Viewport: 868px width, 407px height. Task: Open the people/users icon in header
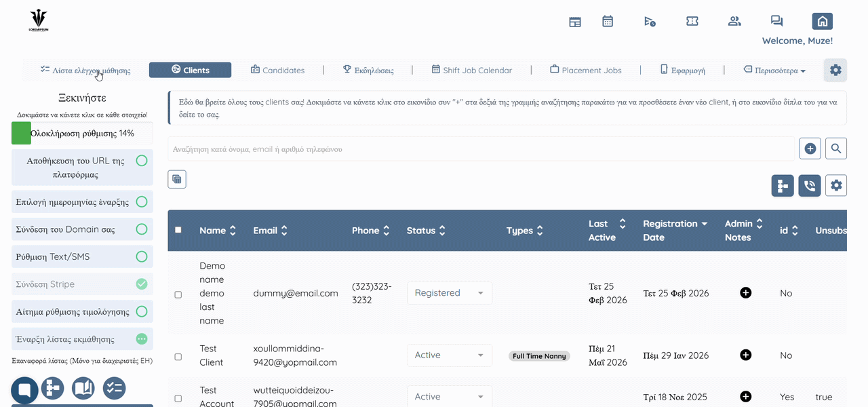point(734,21)
